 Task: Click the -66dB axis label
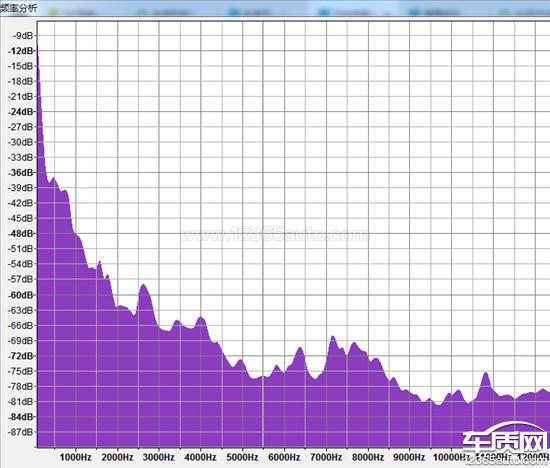21,326
